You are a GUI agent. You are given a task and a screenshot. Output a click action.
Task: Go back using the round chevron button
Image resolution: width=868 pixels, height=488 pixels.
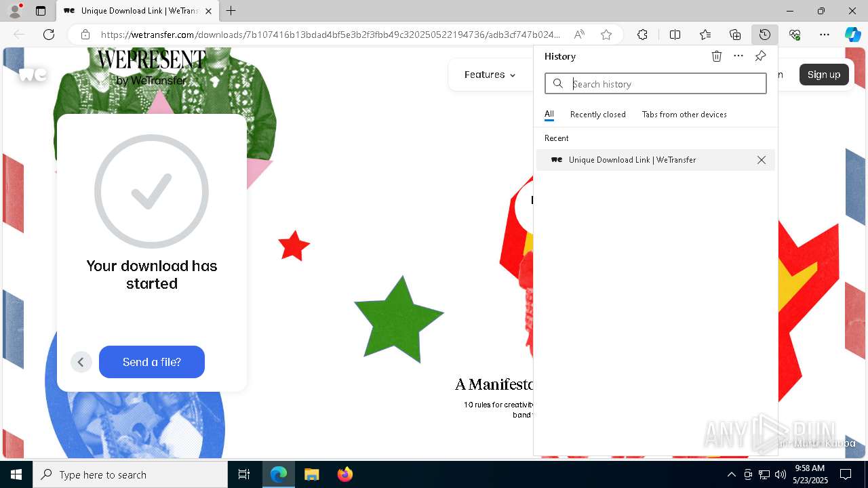point(81,362)
